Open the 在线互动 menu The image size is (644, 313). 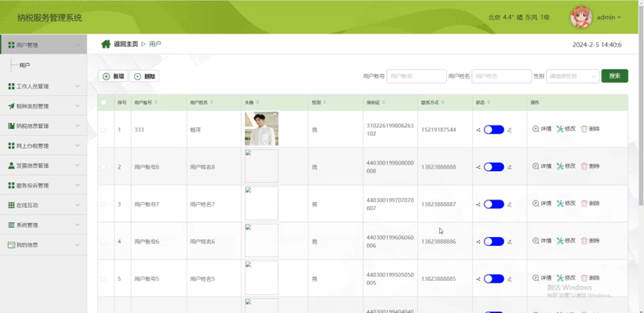43,205
